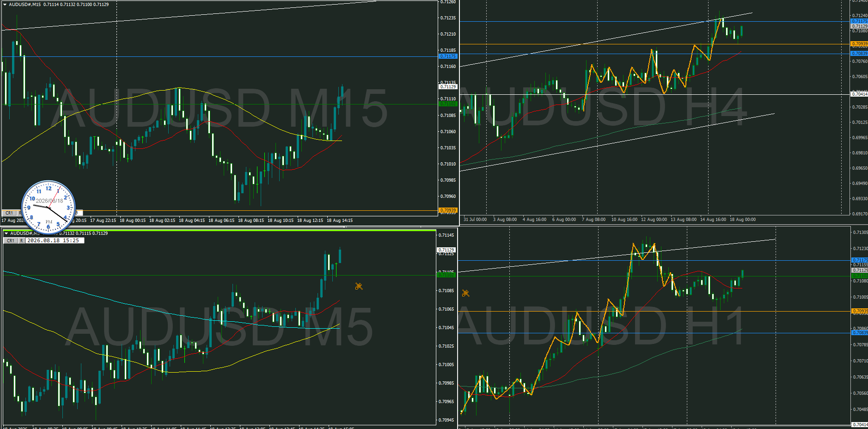This screenshot has width=868, height=429.
Task: Click the 0.71145 tick on M5 price axis
Action: tap(446, 235)
